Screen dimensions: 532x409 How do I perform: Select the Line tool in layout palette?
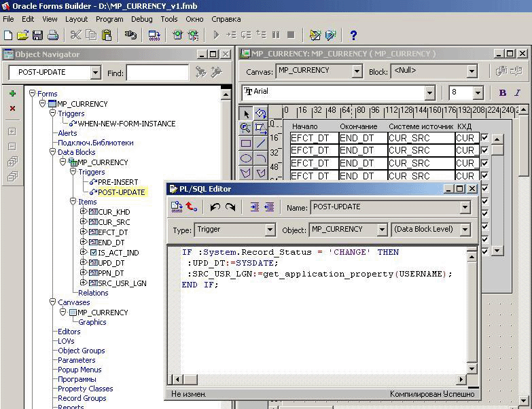[x=261, y=143]
